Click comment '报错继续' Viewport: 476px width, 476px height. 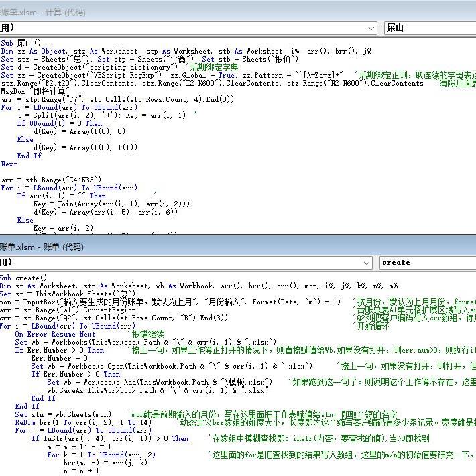tap(147, 335)
